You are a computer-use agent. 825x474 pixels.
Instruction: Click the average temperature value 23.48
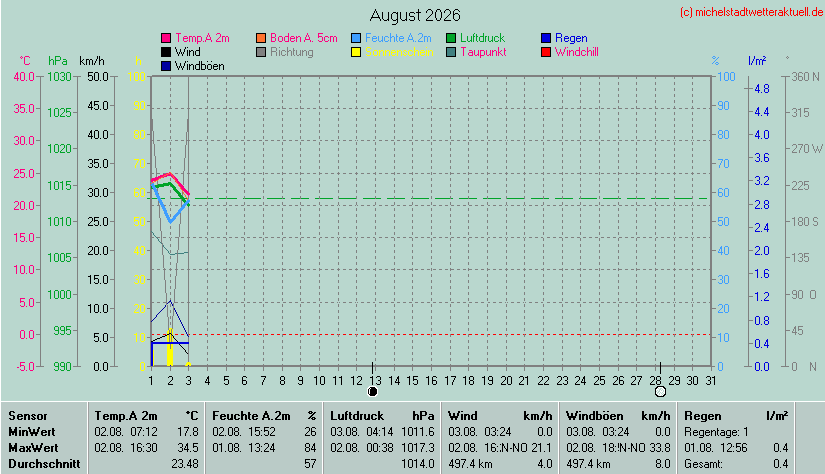tap(185, 464)
